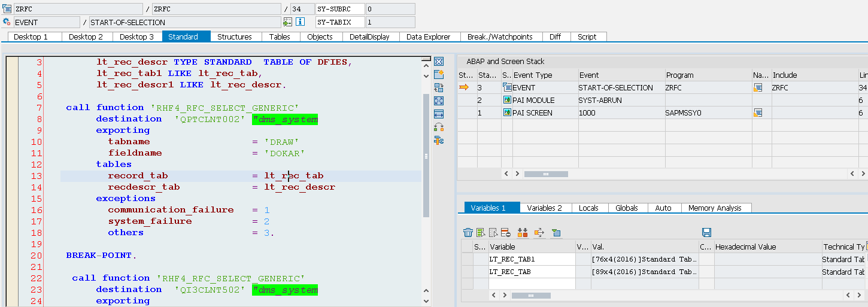This screenshot has width=868, height=307.
Task: Click the variables table horizontal scrollbar thumb
Action: [531, 295]
